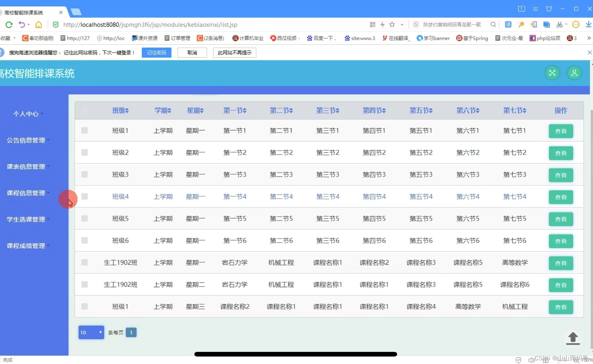Open the browser menu hamburger icon
This screenshot has height=364, width=593.
coord(535,9)
